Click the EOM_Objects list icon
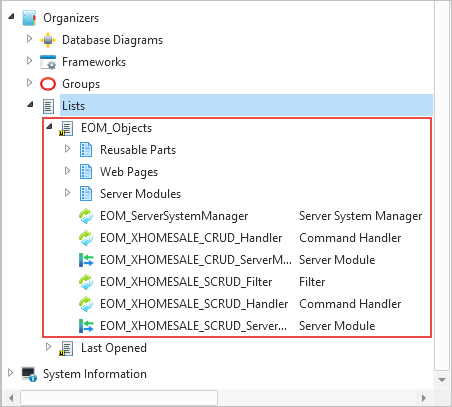The image size is (452, 407). [66, 128]
